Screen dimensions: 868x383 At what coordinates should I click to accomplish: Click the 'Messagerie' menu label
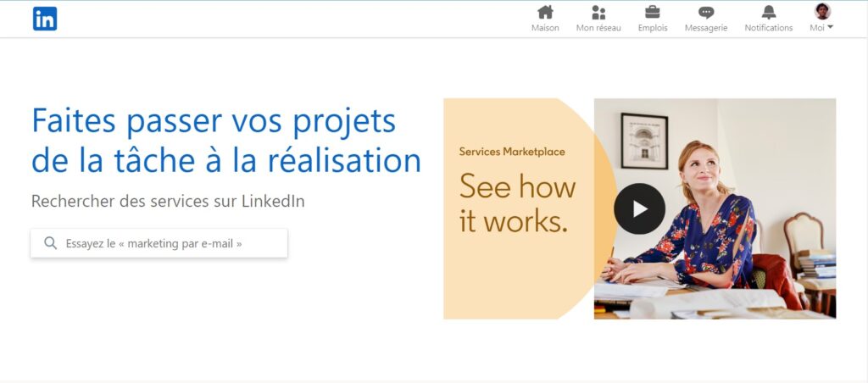706,28
